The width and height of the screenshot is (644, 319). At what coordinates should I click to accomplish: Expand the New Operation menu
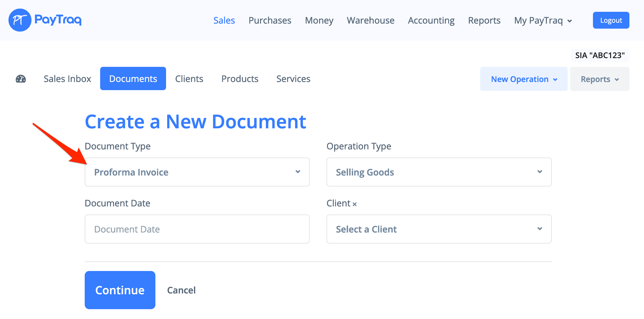[x=523, y=79]
